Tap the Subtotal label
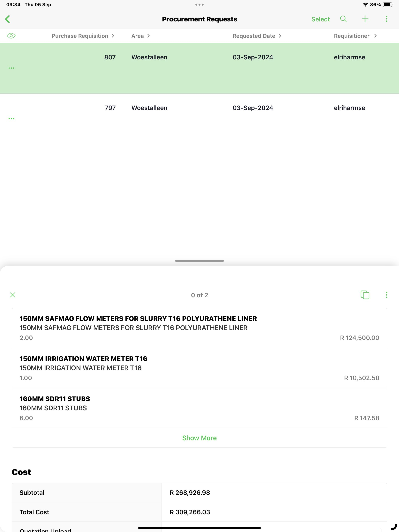This screenshot has width=399, height=532. (32, 493)
